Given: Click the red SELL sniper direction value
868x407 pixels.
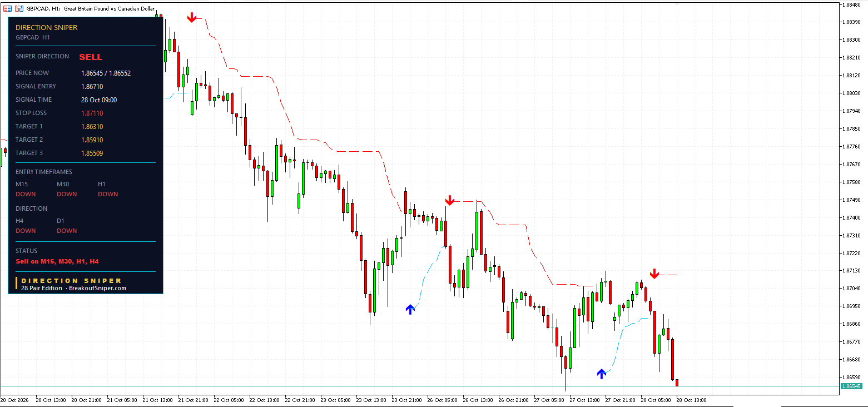Looking at the screenshot, I should 91,57.
